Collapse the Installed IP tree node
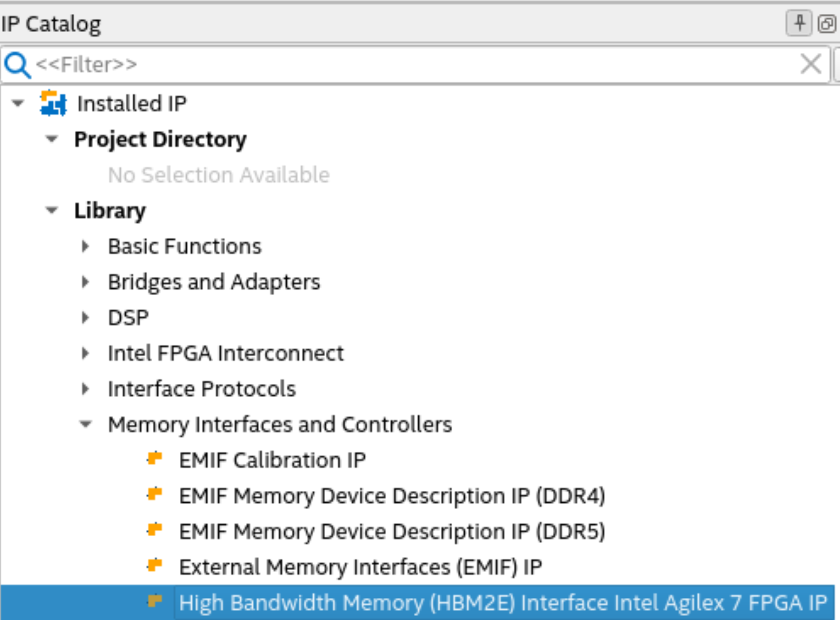Screen dimensions: 840x620 pos(18,103)
